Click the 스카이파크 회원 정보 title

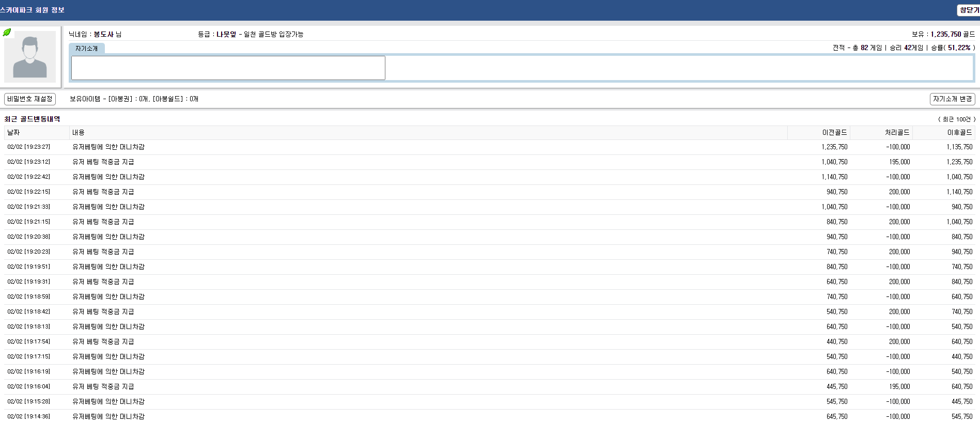click(x=32, y=10)
